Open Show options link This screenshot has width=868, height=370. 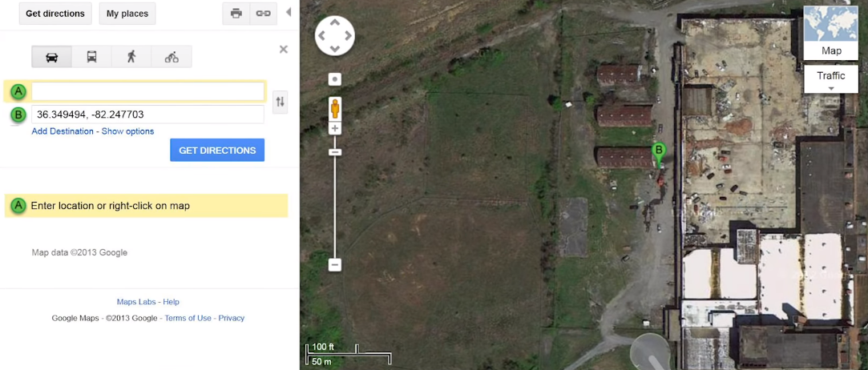tap(128, 131)
